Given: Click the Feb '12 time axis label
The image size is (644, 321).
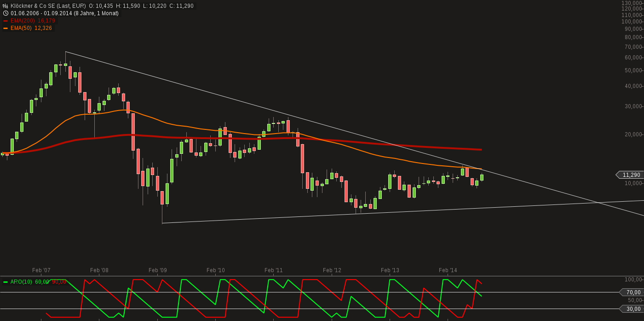Looking at the screenshot, I should tap(332, 270).
